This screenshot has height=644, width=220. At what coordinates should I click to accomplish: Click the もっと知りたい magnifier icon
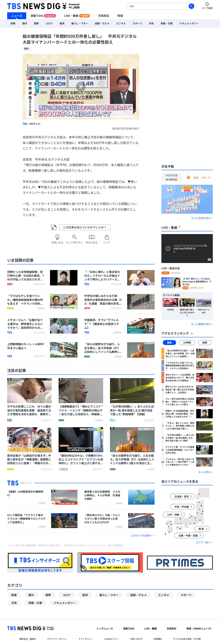tap(74, 237)
